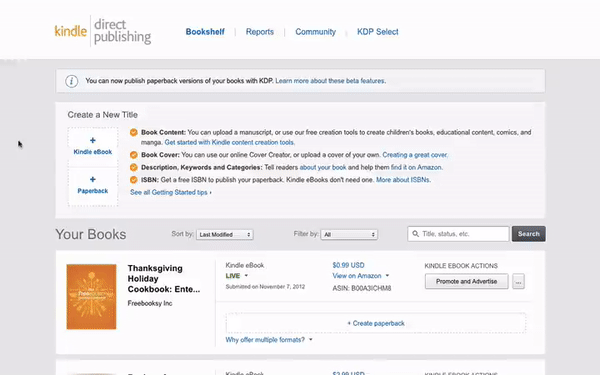Open the Sort by Last Modified dropdown
The height and width of the screenshot is (375, 600).
click(225, 235)
